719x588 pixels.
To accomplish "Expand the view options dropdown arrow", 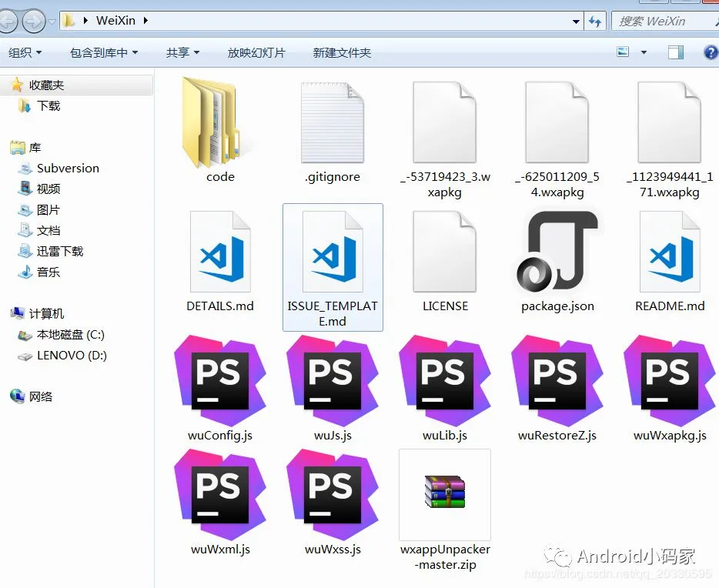I will 644,52.
